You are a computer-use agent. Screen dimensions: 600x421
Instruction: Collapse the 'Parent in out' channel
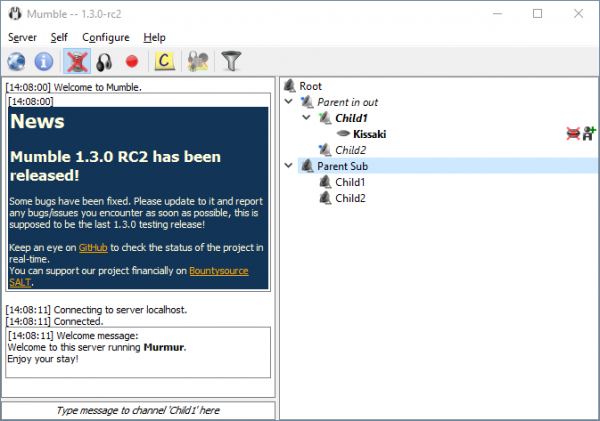(x=290, y=102)
